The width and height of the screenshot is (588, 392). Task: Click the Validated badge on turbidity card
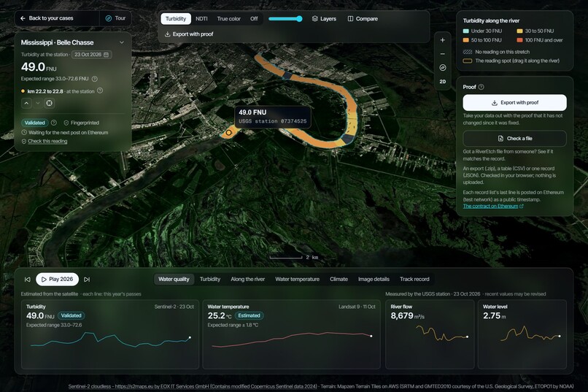[x=71, y=316]
